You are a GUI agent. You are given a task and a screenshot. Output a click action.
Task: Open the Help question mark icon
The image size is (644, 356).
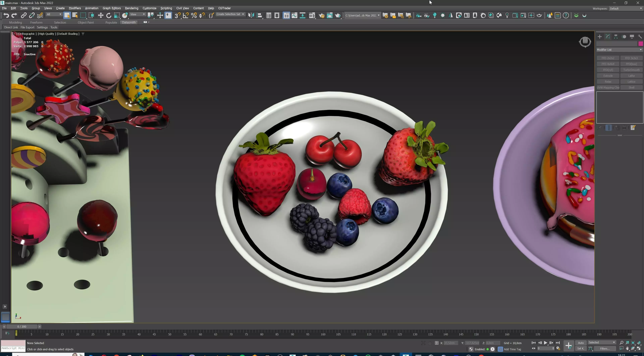click(x=566, y=15)
